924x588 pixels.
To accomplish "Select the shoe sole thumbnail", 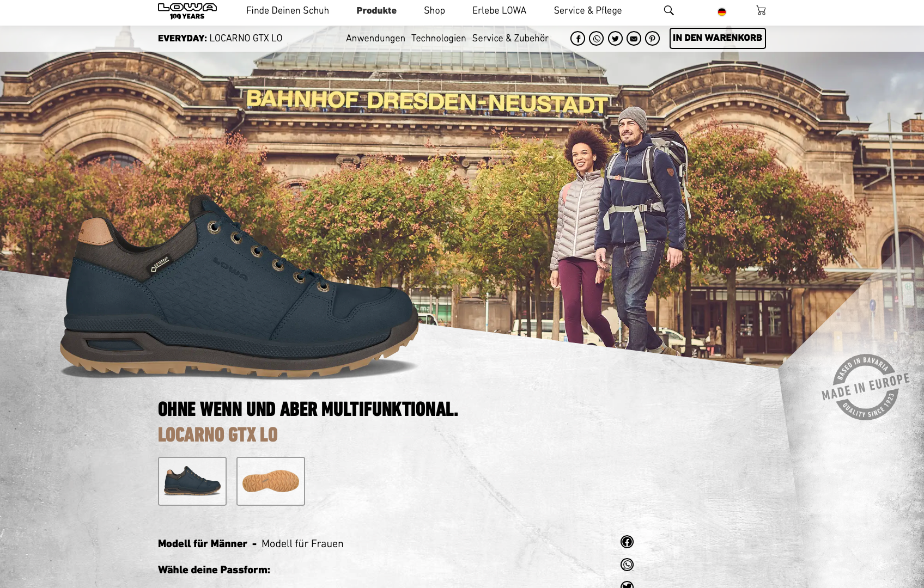I will 271,481.
